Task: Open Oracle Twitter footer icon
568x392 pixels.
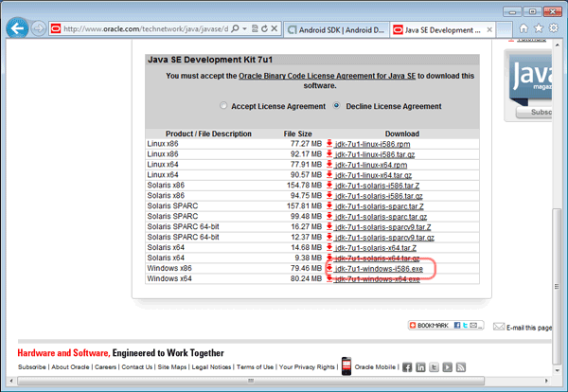Action: [x=434, y=367]
